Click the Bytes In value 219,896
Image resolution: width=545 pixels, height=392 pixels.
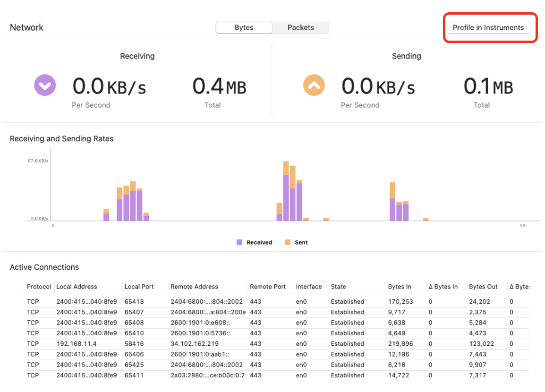pyautogui.click(x=400, y=344)
